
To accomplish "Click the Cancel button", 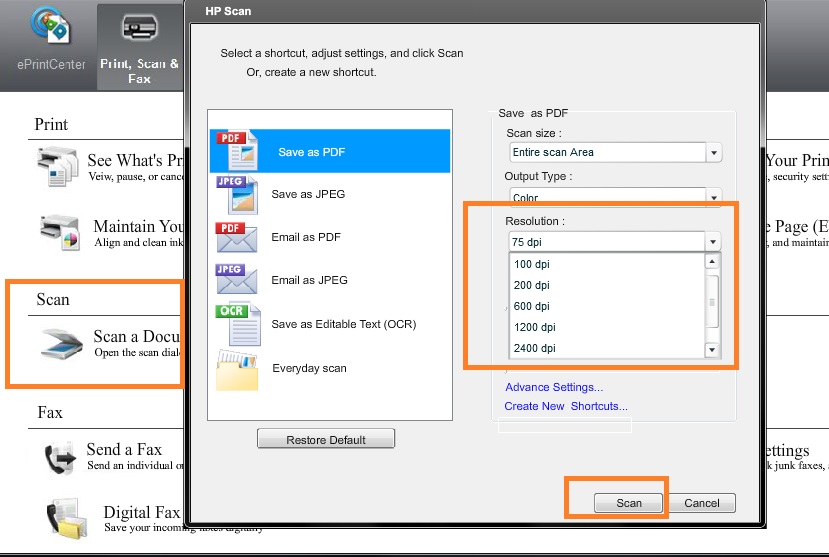I will [702, 503].
